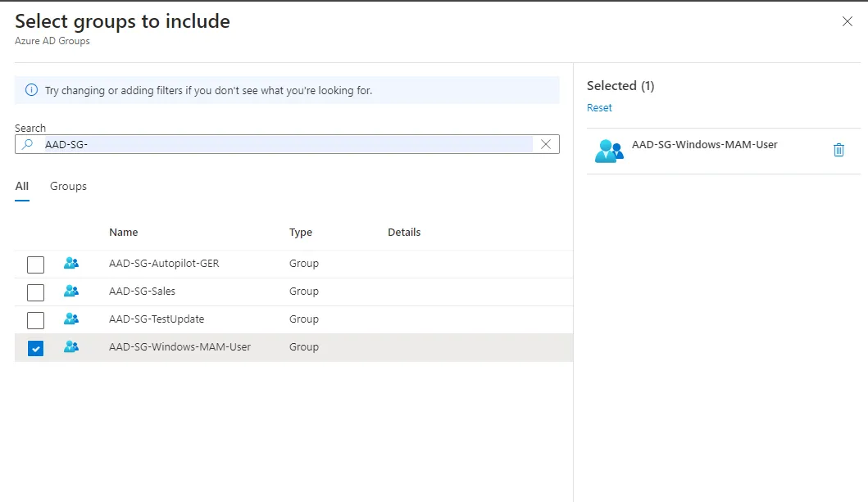Click the Type column header
This screenshot has width=868, height=502.
point(301,233)
